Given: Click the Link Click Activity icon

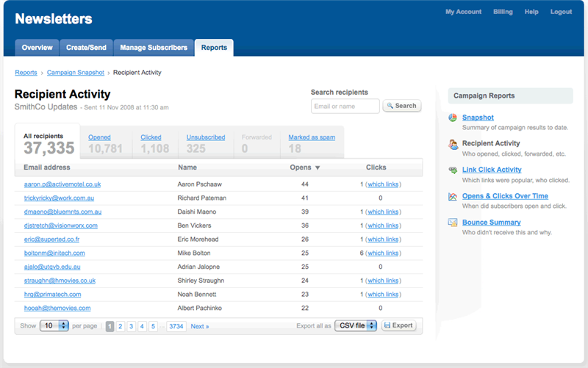Looking at the screenshot, I should pyautogui.click(x=453, y=170).
